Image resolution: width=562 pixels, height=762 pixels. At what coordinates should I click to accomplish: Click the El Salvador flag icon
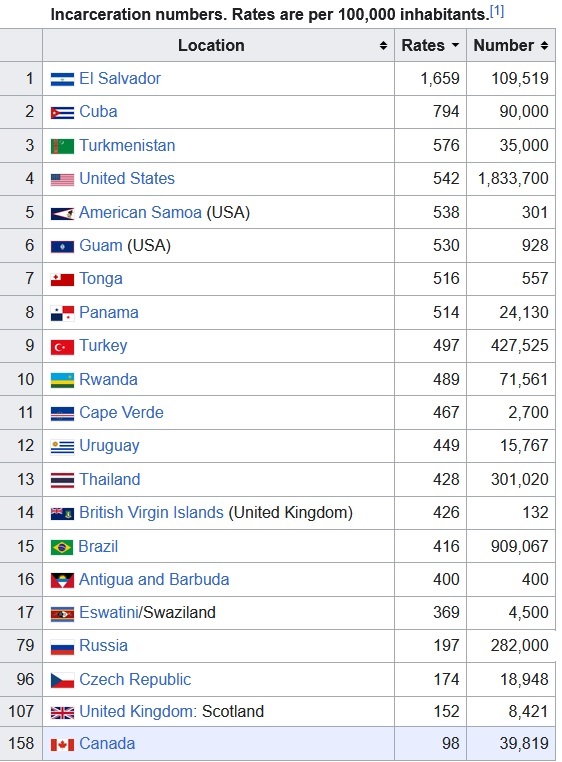click(x=62, y=79)
